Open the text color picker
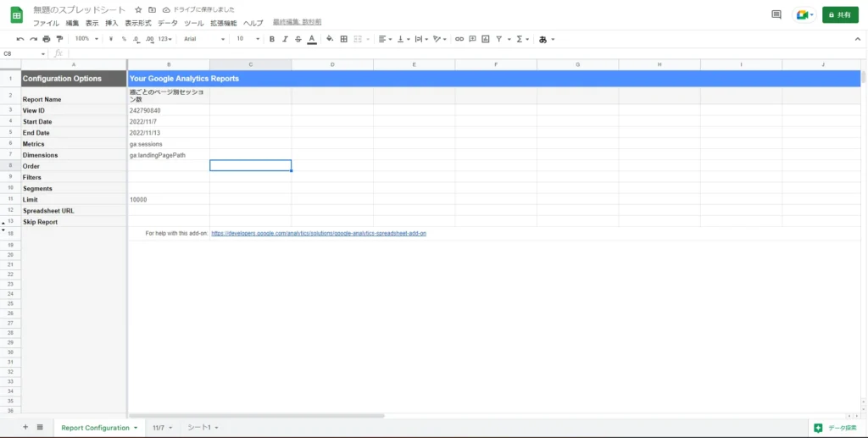 coord(312,39)
